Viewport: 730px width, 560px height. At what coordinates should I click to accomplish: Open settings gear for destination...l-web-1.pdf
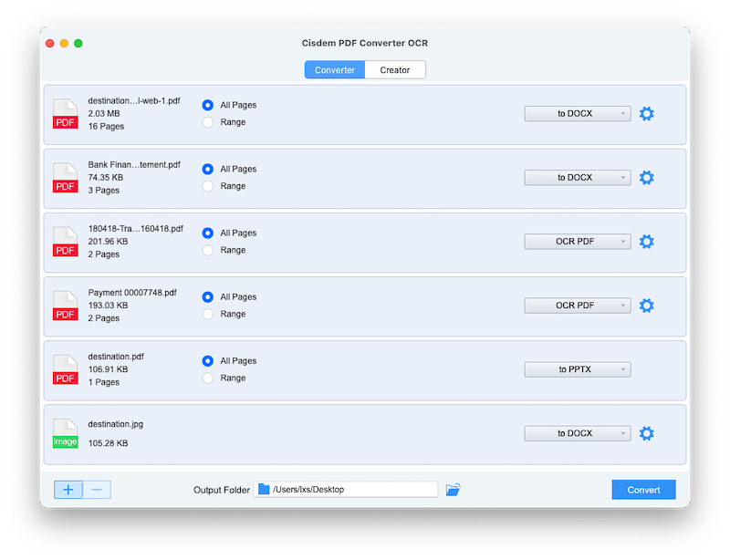coord(646,113)
